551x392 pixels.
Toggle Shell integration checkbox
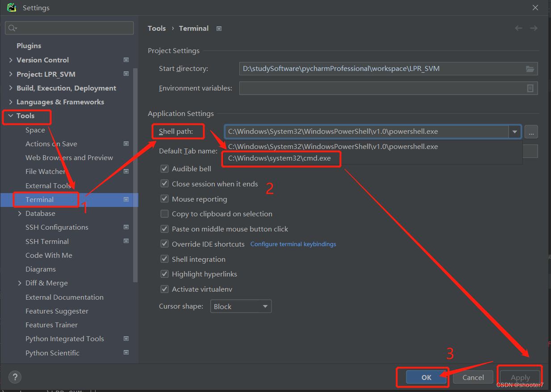click(x=165, y=259)
